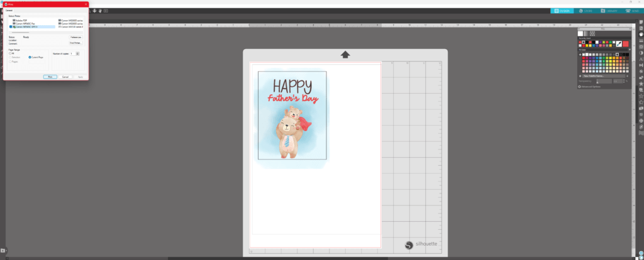Open the Fill panel icon in right sidebar

pyautogui.click(x=640, y=34)
